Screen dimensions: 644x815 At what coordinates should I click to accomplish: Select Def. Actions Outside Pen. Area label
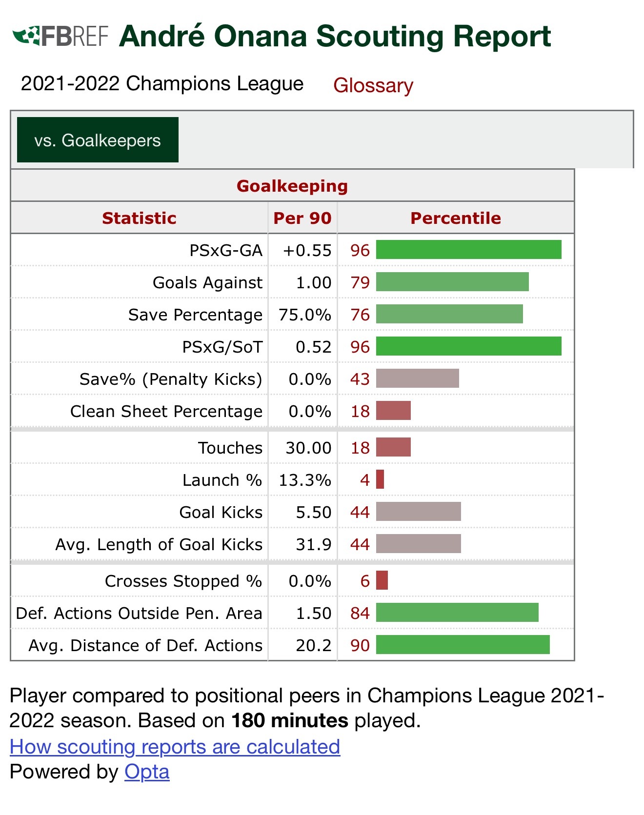coord(139,613)
